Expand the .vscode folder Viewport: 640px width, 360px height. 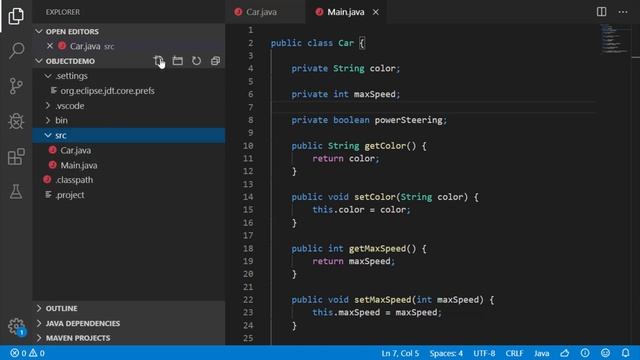coord(129,106)
